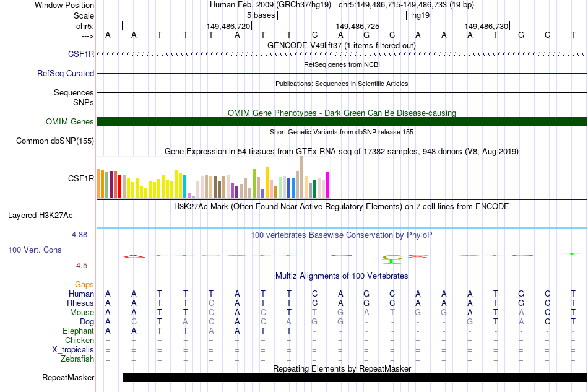Image resolution: width=588 pixels, height=392 pixels.
Task: Click the Scale ruler label
Action: coord(84,15)
